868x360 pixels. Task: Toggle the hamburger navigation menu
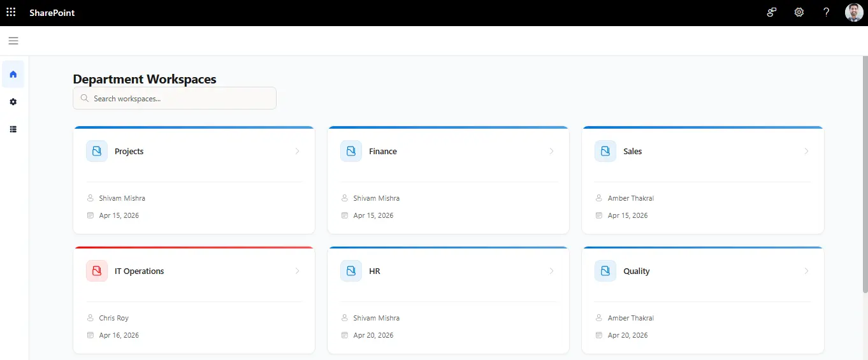[13, 41]
